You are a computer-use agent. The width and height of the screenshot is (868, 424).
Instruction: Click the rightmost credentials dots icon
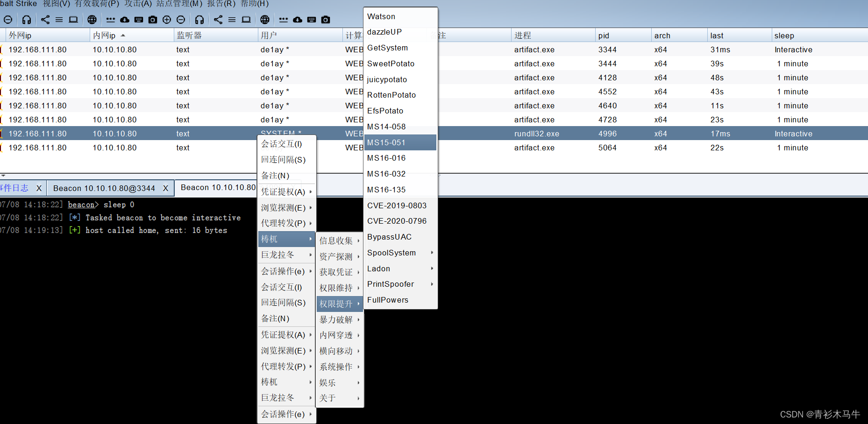click(x=284, y=20)
